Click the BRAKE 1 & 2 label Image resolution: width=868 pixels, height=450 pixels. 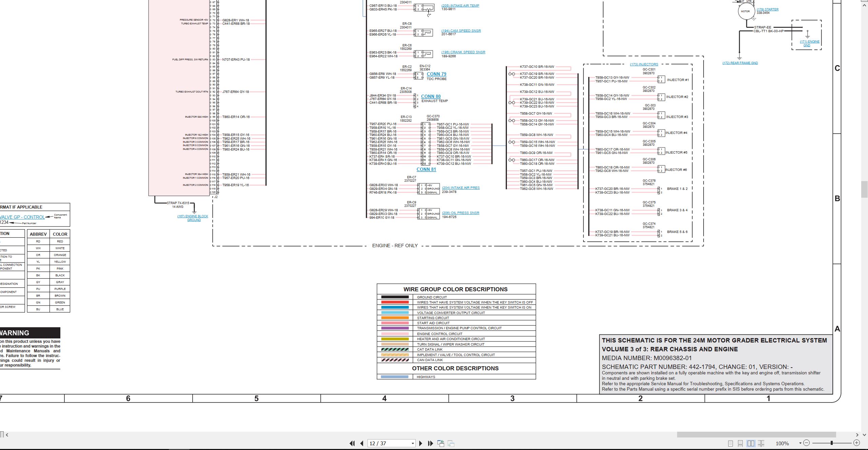point(677,189)
